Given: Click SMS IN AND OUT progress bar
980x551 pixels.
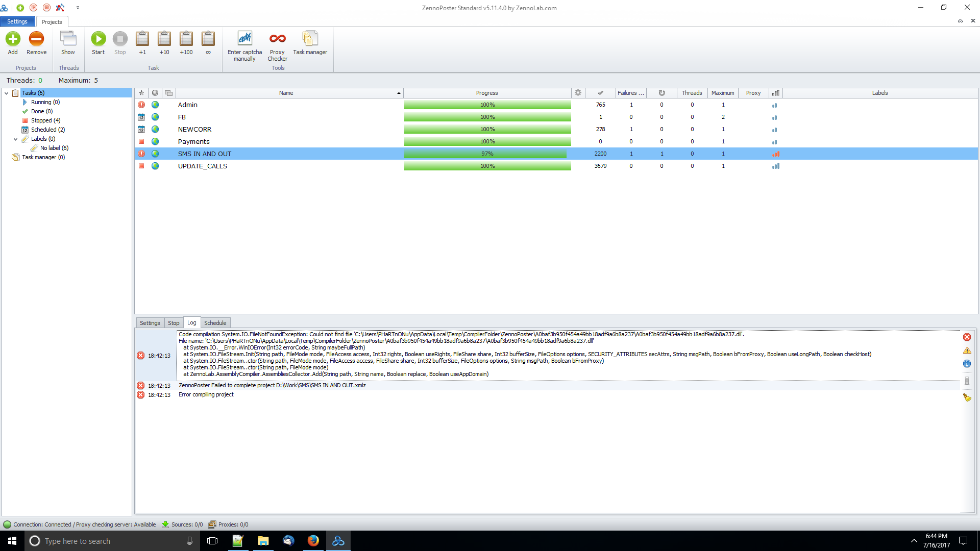Looking at the screenshot, I should pos(487,154).
